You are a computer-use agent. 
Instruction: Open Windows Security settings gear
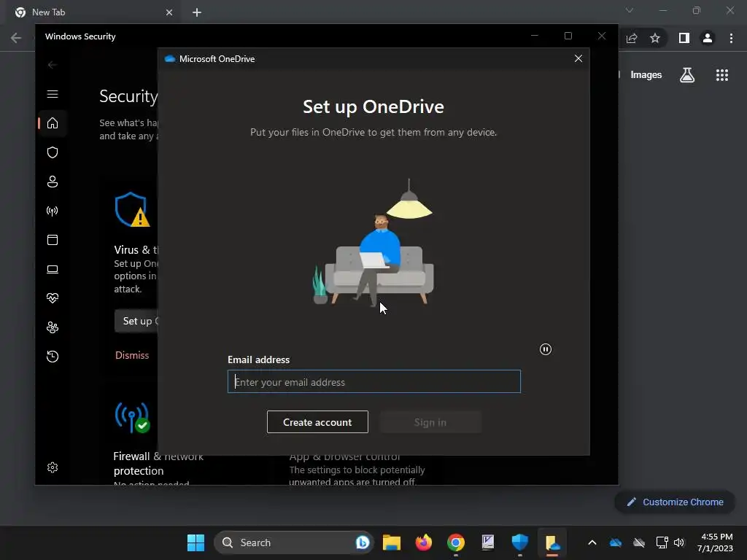[x=53, y=467]
